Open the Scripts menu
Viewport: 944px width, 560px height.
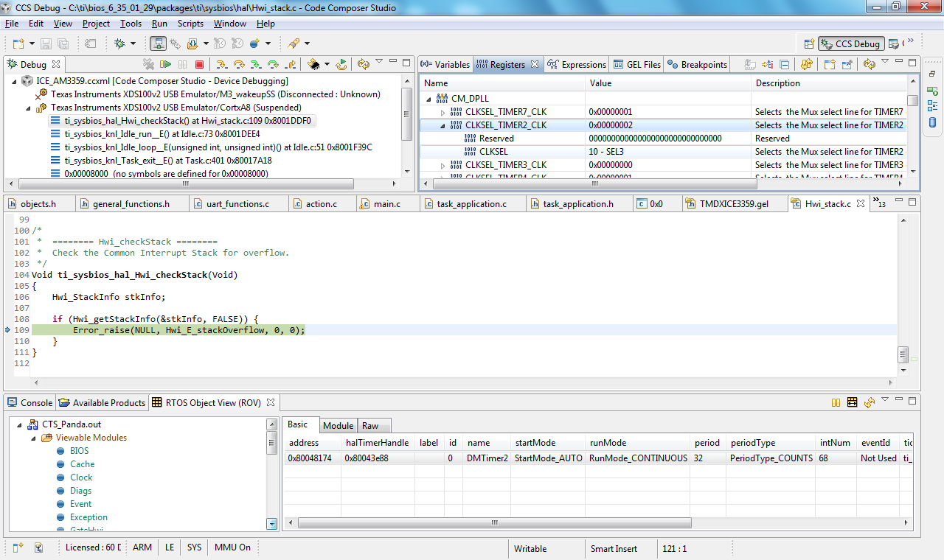coord(190,24)
